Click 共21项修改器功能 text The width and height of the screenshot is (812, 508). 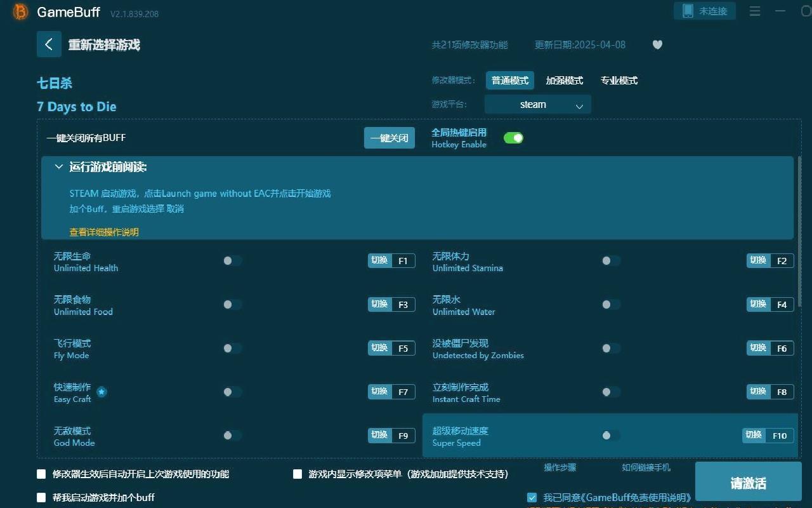point(469,45)
